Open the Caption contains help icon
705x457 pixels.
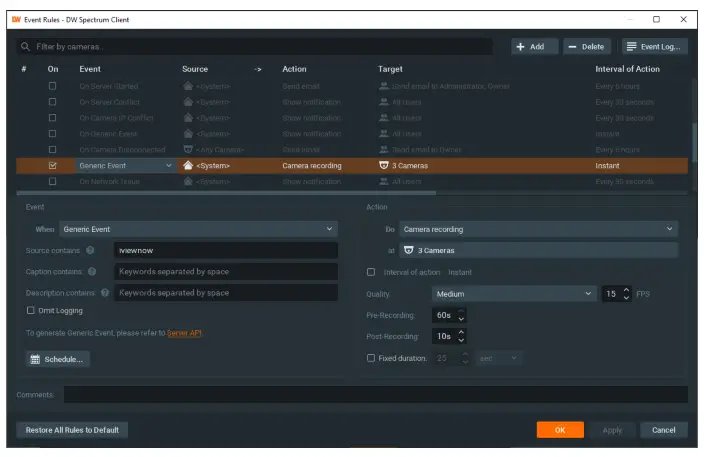(x=92, y=271)
